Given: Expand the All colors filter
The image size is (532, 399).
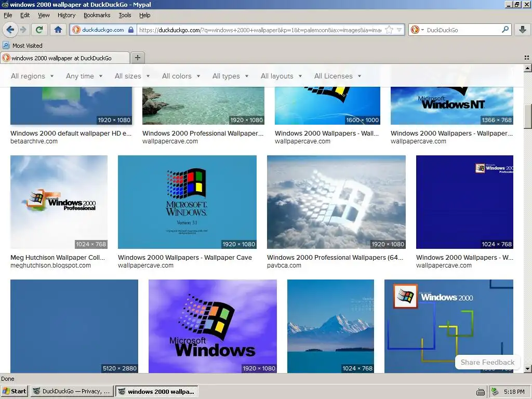Looking at the screenshot, I should [x=181, y=76].
